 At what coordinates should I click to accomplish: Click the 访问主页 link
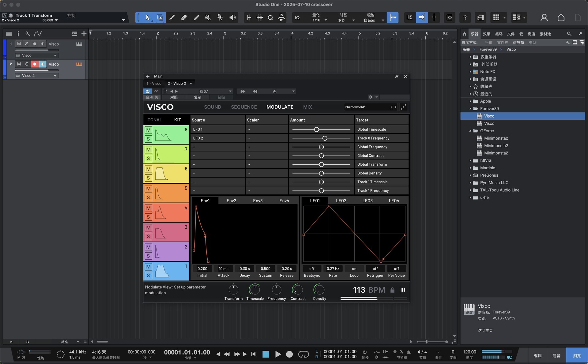point(485,330)
